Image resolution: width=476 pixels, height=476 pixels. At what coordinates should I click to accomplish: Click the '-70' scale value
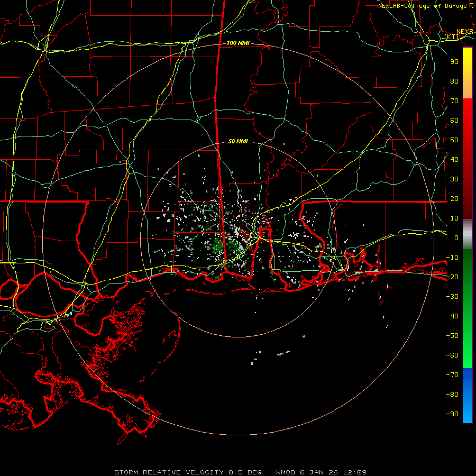452,375
